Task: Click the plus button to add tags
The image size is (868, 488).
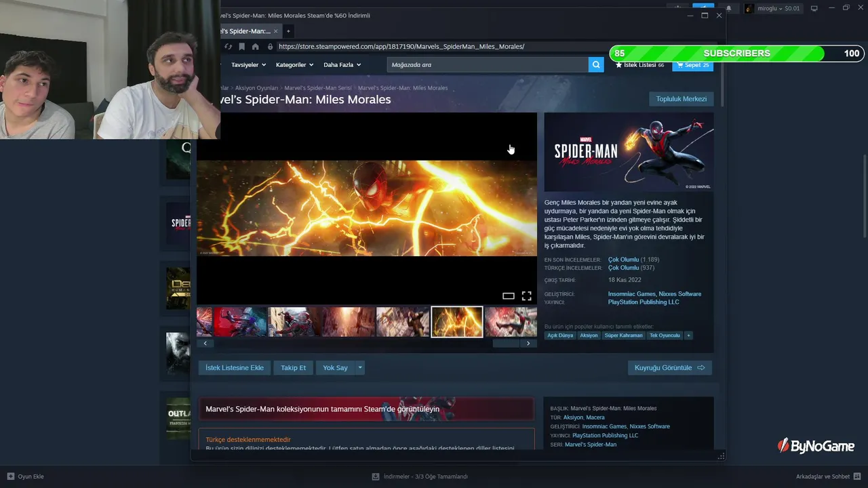Action: tap(688, 335)
